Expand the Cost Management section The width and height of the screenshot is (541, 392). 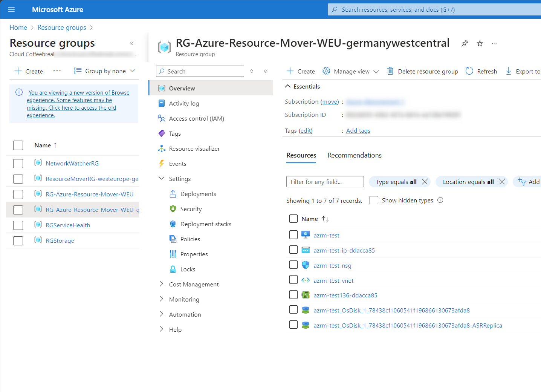tap(194, 284)
